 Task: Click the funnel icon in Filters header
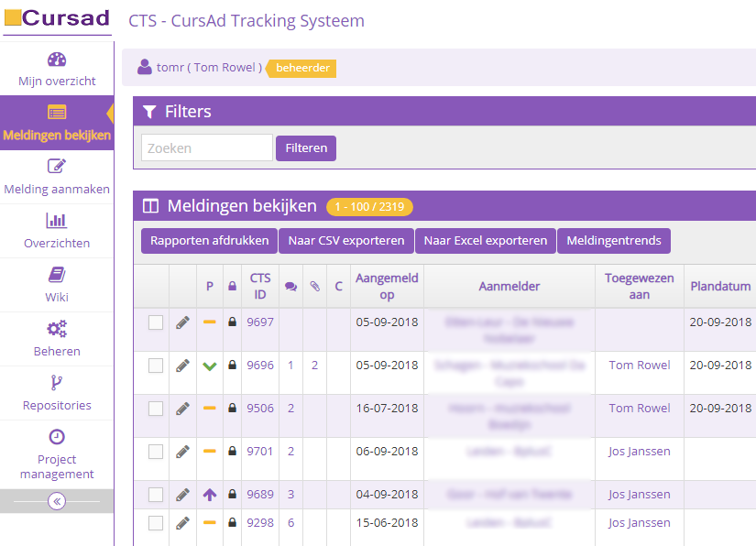click(150, 112)
